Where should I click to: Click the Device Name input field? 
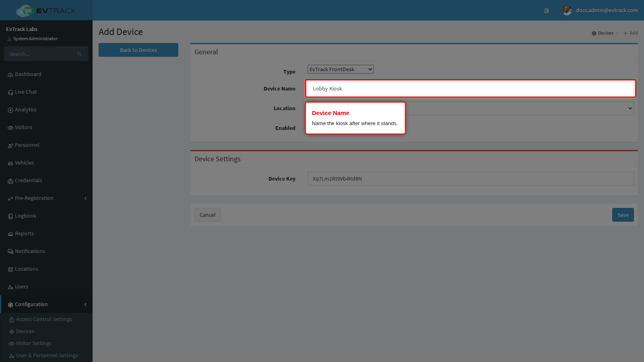(471, 88)
